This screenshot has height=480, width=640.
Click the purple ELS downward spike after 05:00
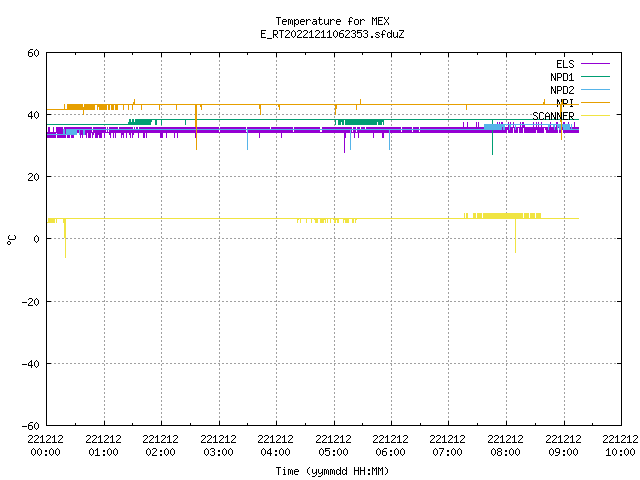(x=344, y=142)
